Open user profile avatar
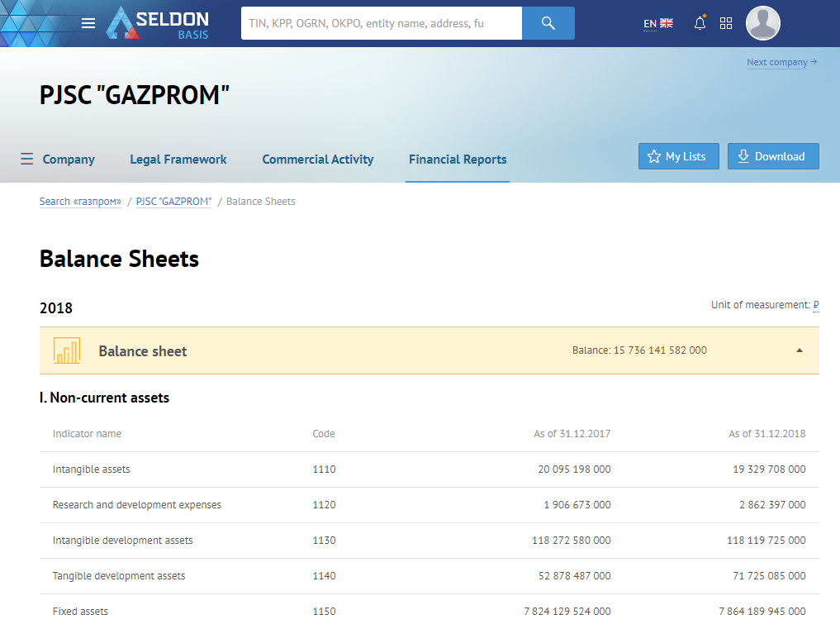This screenshot has width=840, height=629. (763, 23)
